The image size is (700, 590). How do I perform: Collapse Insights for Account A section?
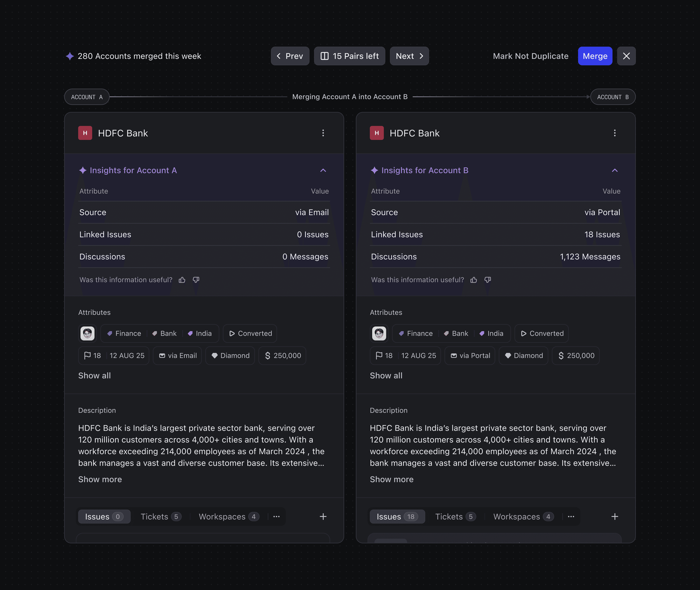[x=323, y=171]
